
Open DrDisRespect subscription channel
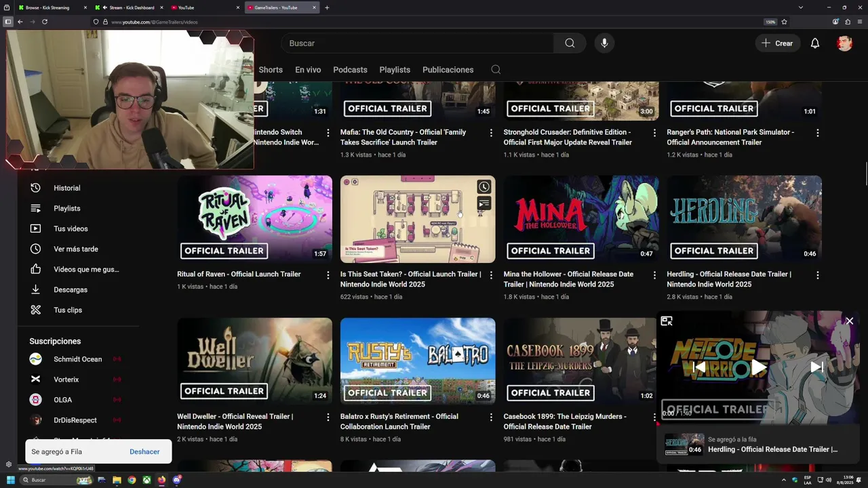point(77,420)
